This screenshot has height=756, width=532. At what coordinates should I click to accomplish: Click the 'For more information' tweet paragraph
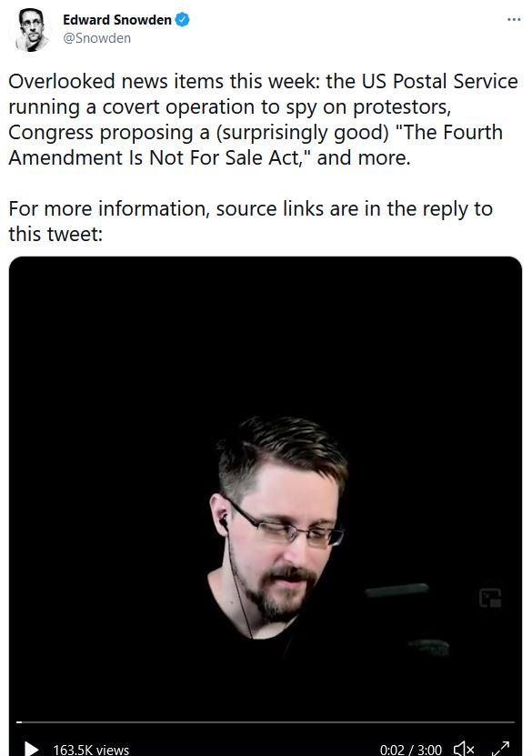tap(251, 221)
